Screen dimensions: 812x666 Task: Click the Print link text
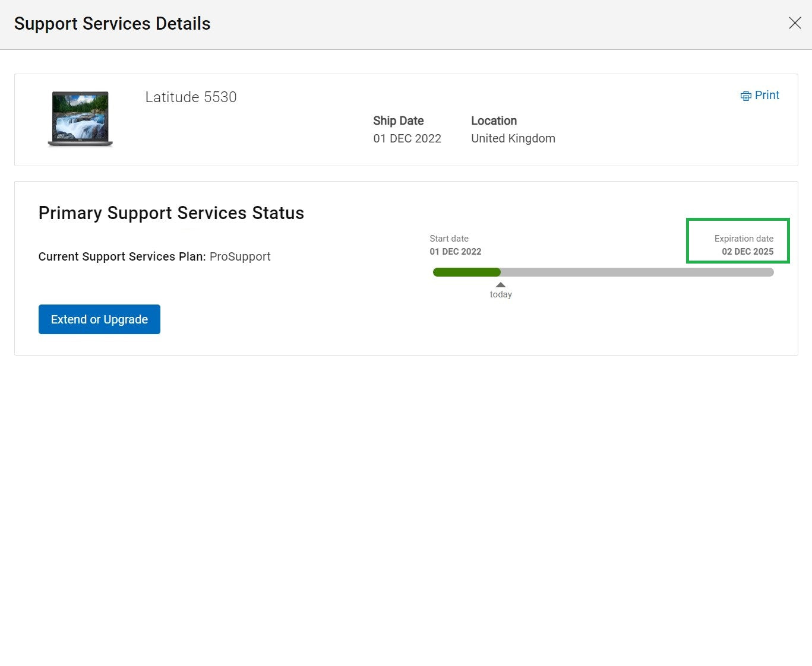[767, 96]
